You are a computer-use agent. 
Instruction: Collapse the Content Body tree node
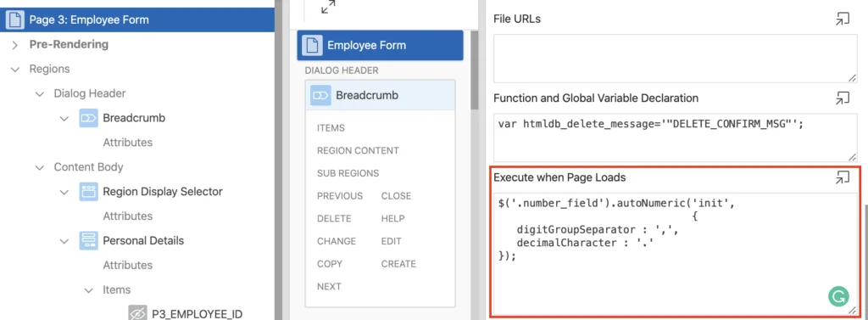coord(39,167)
